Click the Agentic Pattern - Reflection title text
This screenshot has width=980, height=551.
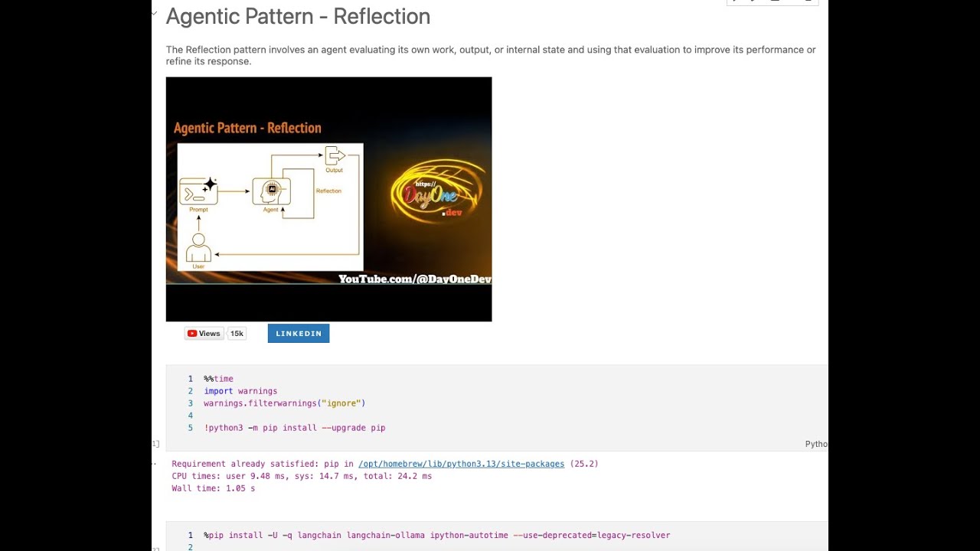(x=298, y=16)
